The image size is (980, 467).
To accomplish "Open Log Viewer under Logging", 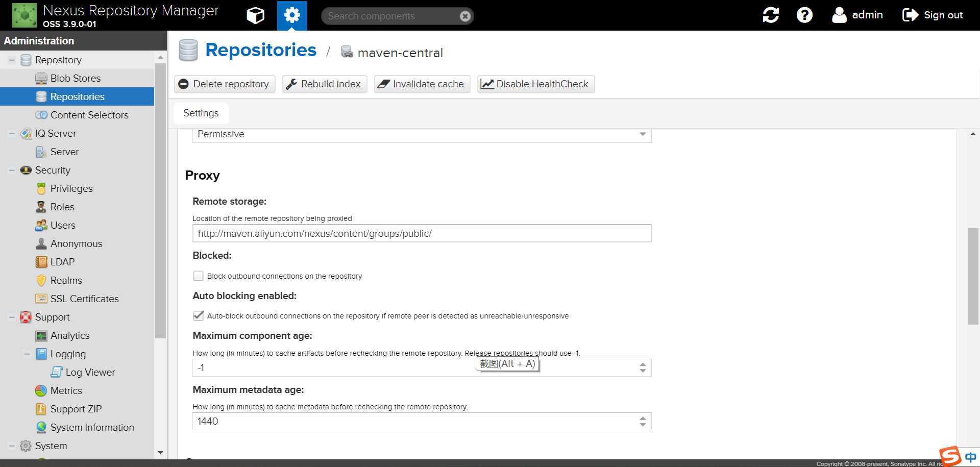I will 77,372.
